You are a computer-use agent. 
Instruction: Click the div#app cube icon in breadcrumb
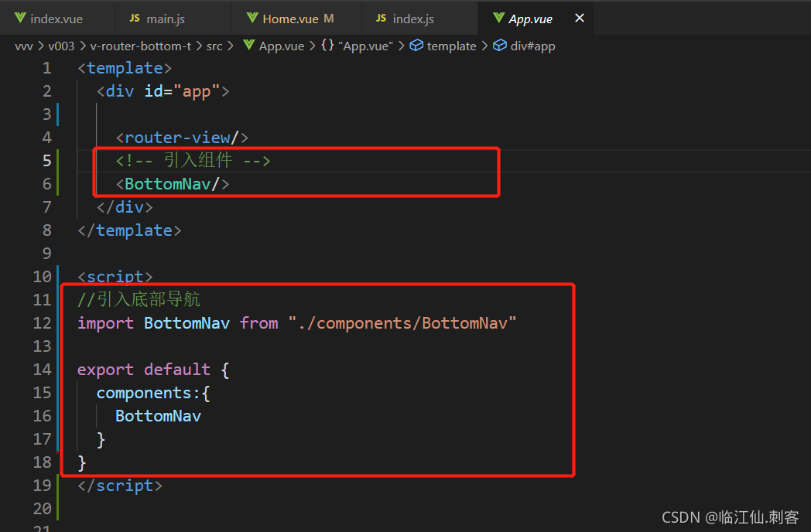(500, 45)
